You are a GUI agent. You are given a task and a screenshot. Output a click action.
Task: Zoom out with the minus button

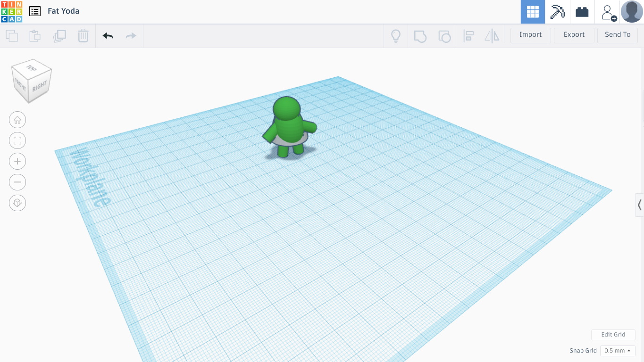pos(17,182)
